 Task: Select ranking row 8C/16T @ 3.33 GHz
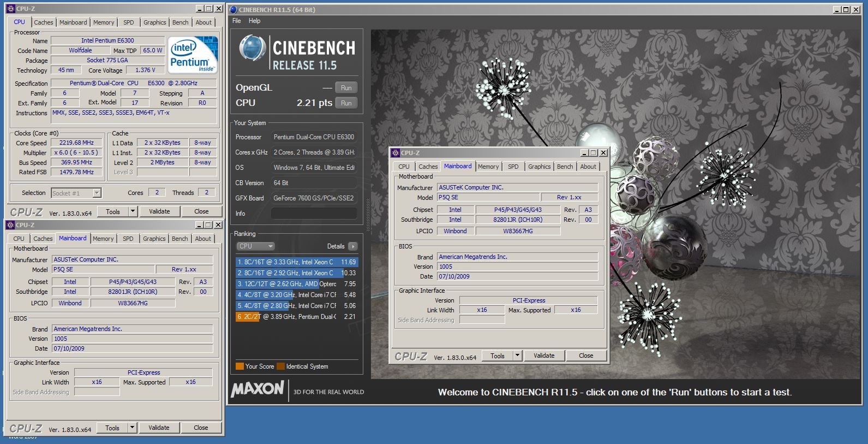pyautogui.click(x=296, y=262)
